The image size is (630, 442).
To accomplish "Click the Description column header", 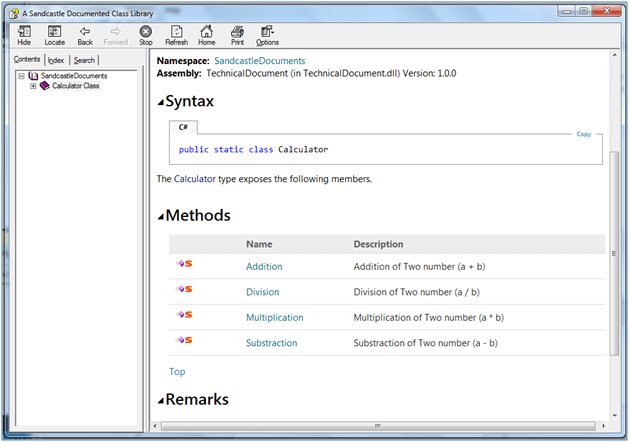I will [x=378, y=244].
